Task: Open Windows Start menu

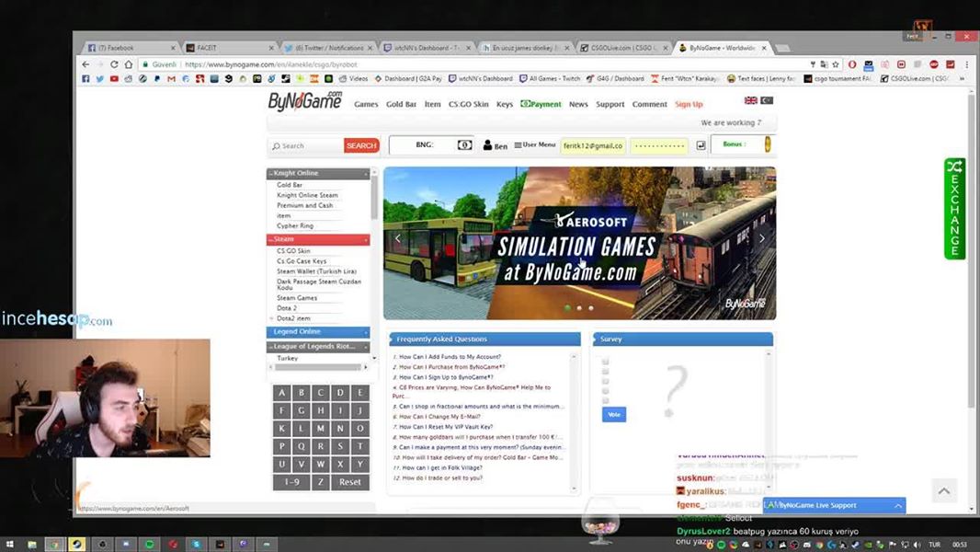Action: pyautogui.click(x=9, y=544)
